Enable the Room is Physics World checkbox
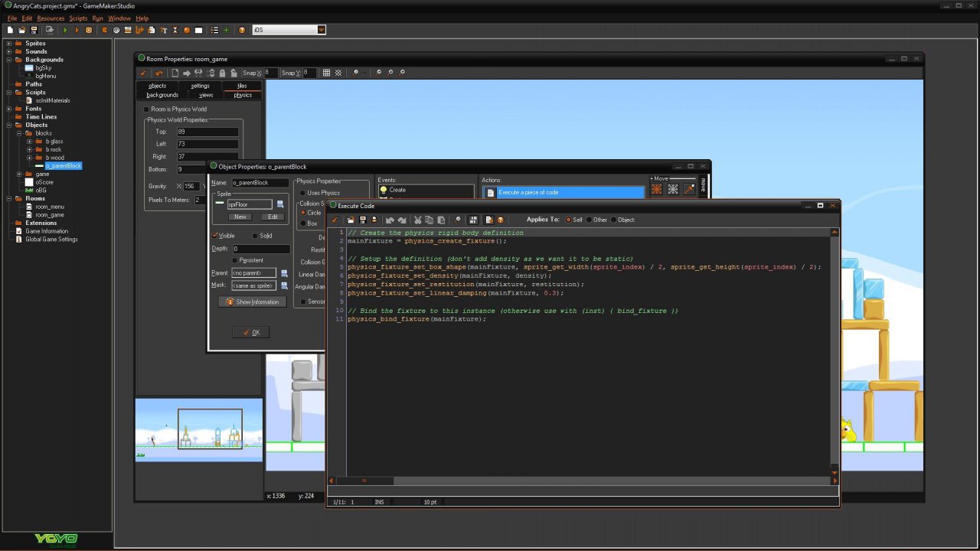The height and width of the screenshot is (551, 980). click(145, 109)
